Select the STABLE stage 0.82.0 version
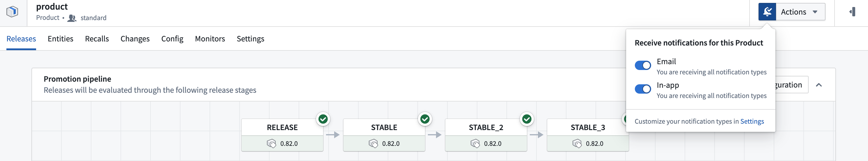 point(384,144)
